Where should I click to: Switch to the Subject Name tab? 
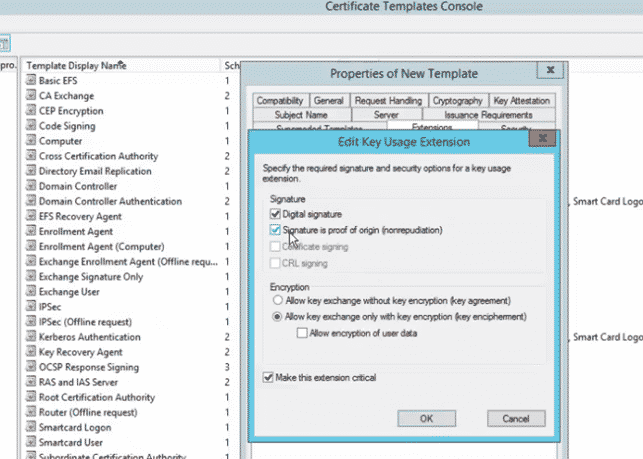click(301, 115)
